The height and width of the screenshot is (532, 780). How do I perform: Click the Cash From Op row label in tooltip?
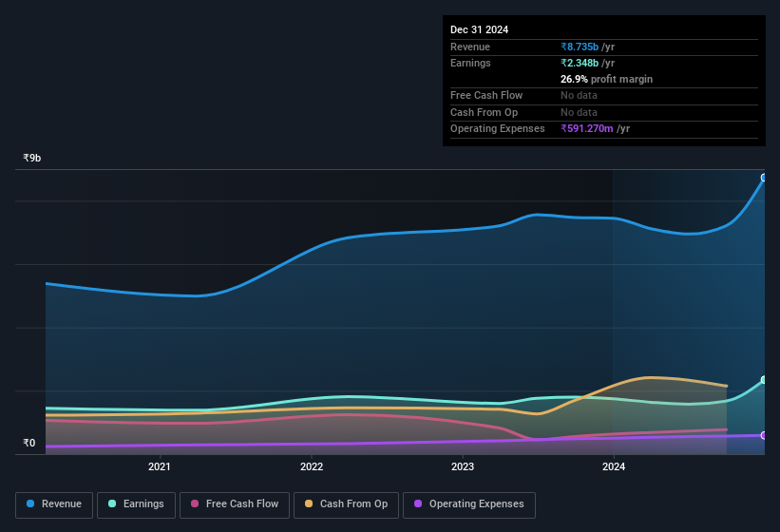484,112
